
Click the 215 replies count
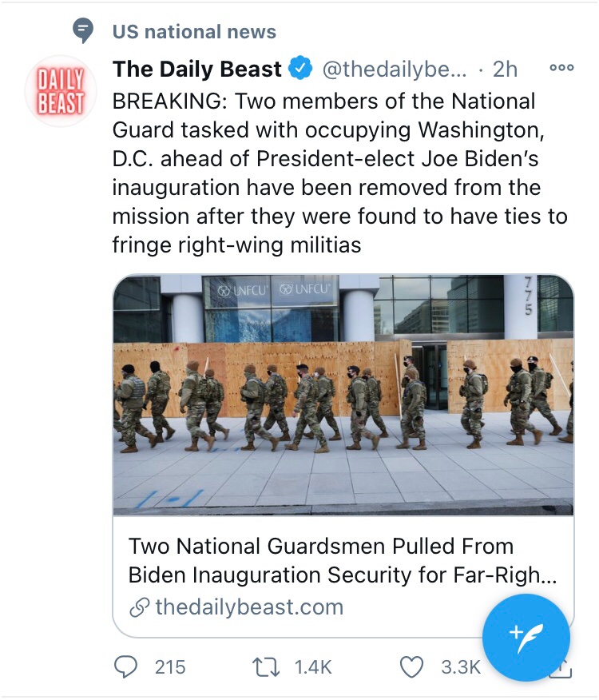(x=170, y=666)
